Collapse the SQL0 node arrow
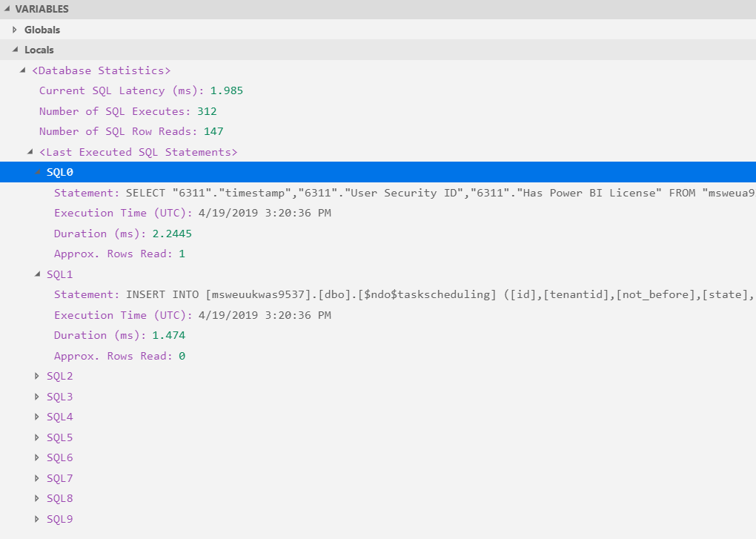Image resolution: width=756 pixels, height=539 pixels. coord(37,172)
